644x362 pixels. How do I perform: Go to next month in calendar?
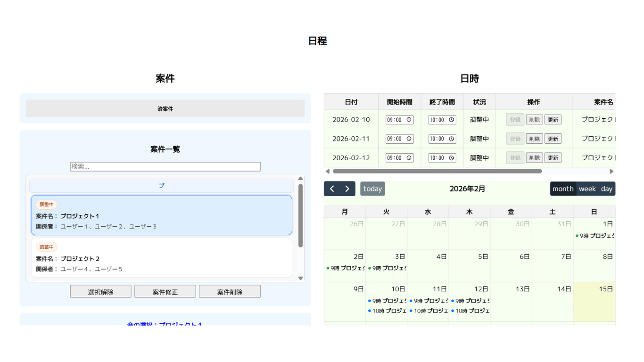coord(347,189)
